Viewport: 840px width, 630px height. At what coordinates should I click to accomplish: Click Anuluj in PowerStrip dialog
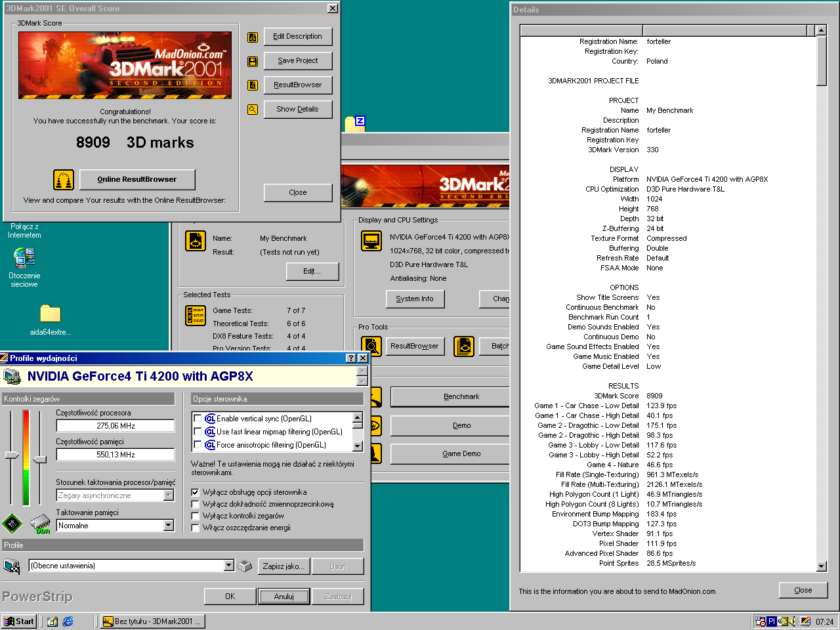coord(283,597)
